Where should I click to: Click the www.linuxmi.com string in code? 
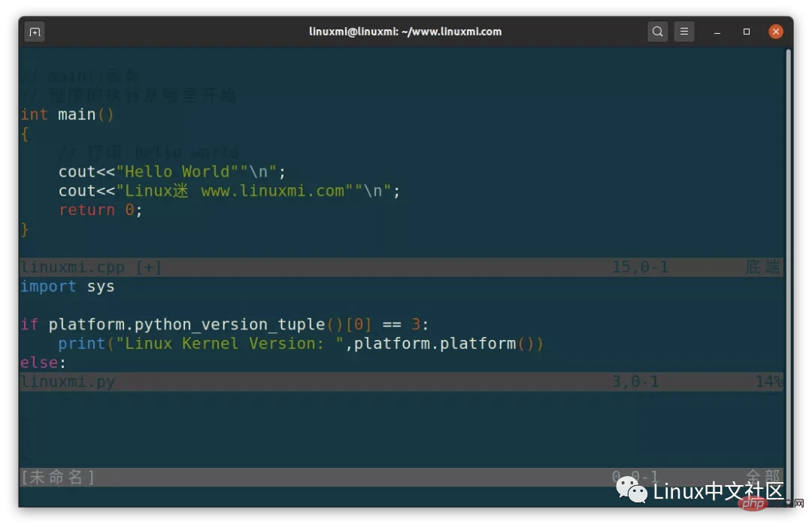click(272, 191)
